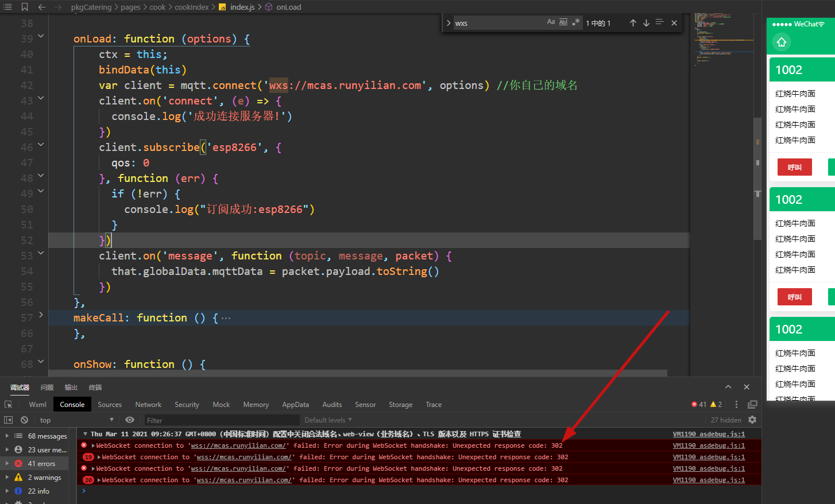This screenshot has height=504, width=835.
Task: Toggle whole word matching in find
Action: pyautogui.click(x=563, y=22)
